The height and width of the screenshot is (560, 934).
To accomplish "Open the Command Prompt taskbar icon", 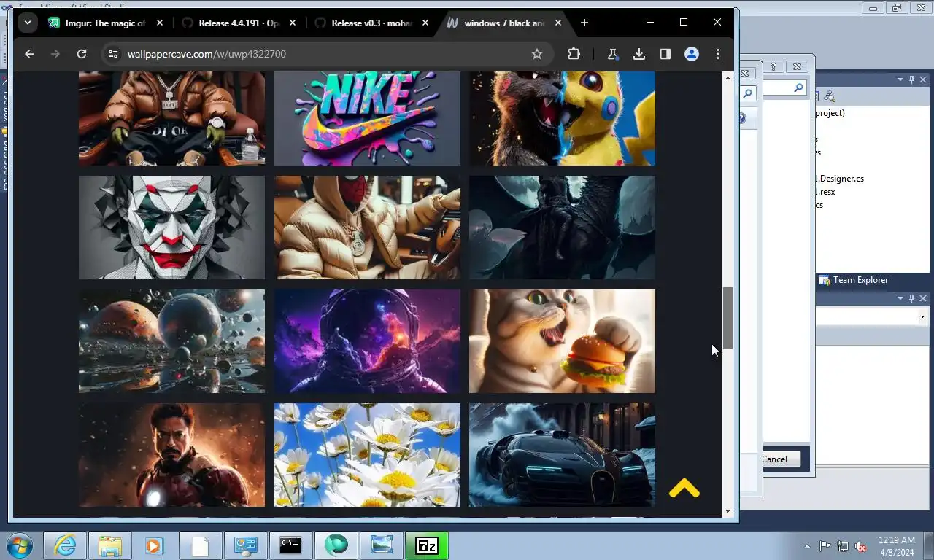I will pos(290,545).
